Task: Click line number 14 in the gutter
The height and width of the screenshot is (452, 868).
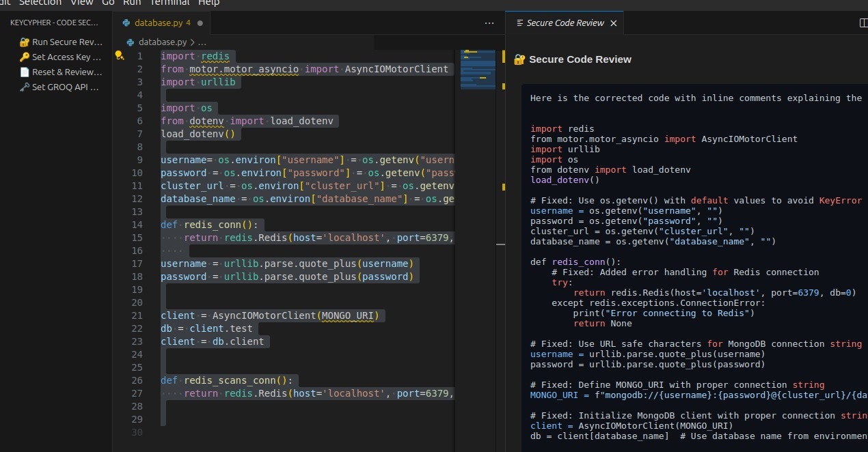Action: [x=137, y=225]
